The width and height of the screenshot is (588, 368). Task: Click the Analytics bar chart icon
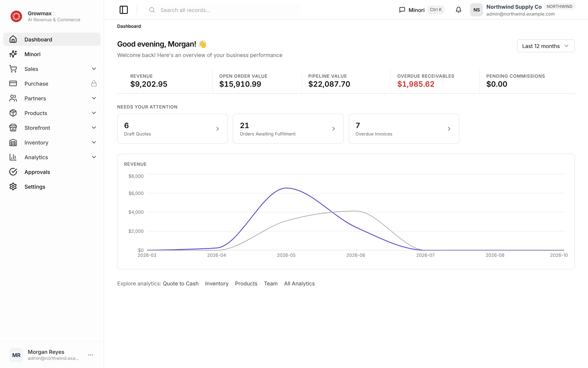click(x=13, y=157)
